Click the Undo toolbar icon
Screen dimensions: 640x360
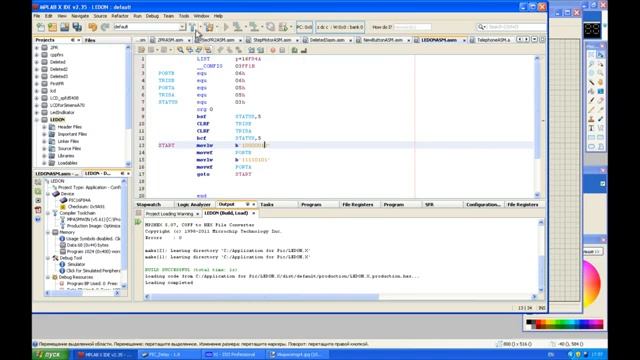[93, 27]
